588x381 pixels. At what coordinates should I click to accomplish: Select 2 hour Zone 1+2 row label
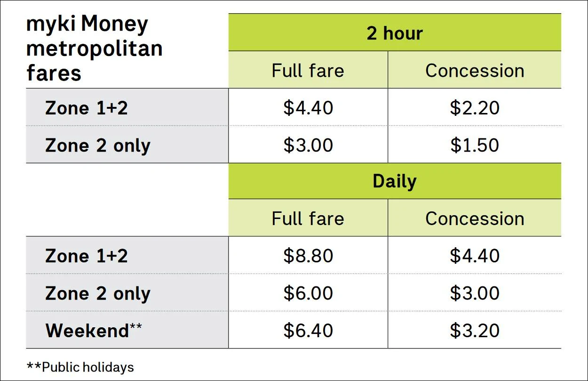click(87, 108)
